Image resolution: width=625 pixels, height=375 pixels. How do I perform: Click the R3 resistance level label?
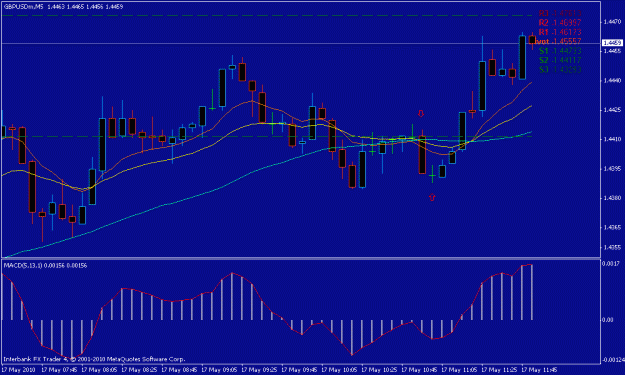click(560, 13)
